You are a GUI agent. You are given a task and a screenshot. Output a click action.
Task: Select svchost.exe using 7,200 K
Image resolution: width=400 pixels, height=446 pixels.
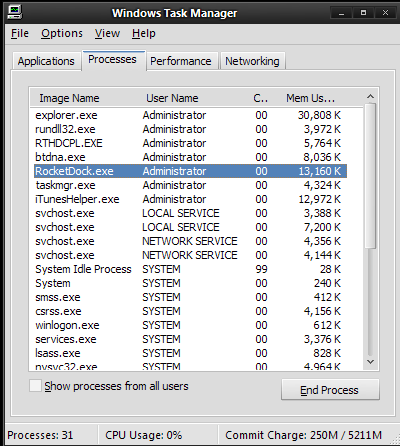[x=191, y=227]
